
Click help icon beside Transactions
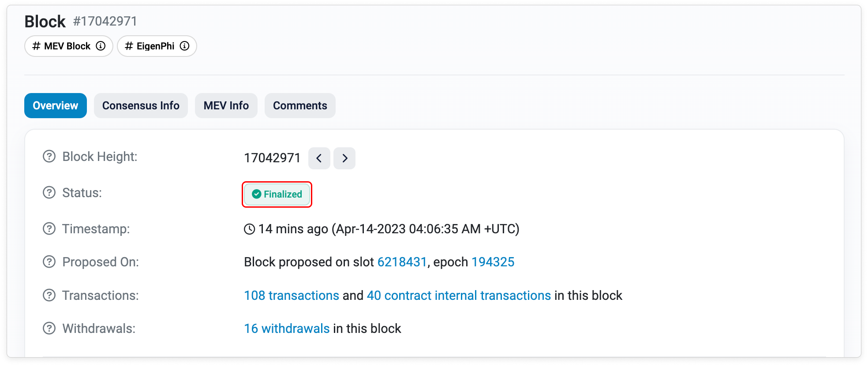coord(49,295)
